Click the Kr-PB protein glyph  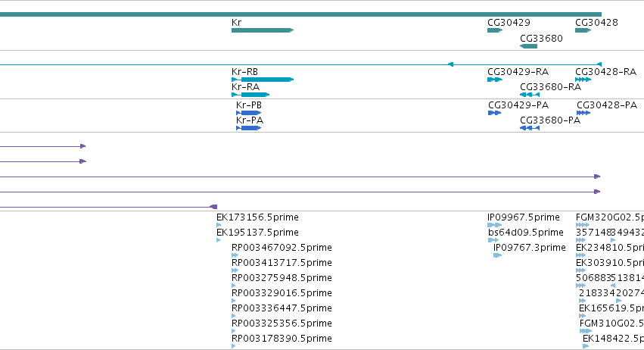(x=248, y=113)
